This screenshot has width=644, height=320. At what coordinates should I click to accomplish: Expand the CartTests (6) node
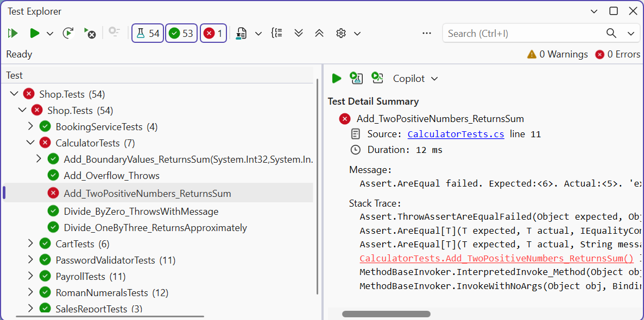click(x=30, y=244)
